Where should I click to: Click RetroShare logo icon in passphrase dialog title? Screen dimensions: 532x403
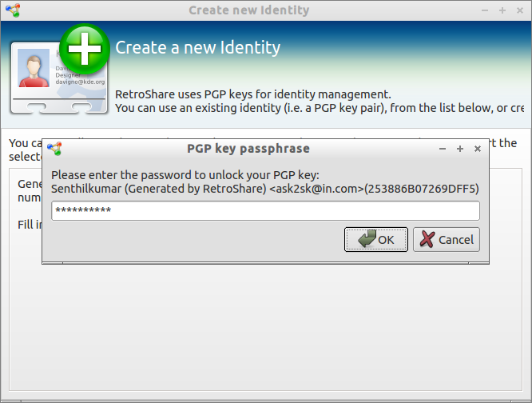click(54, 149)
